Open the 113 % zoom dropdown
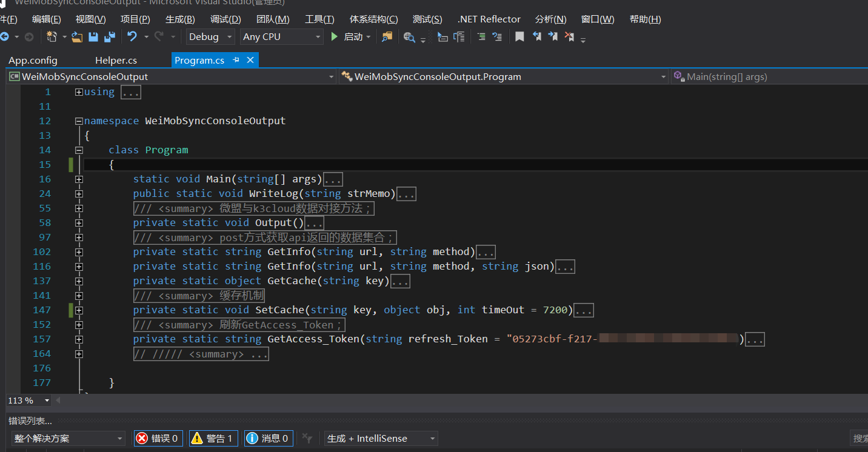The height and width of the screenshot is (452, 868). 29,400
